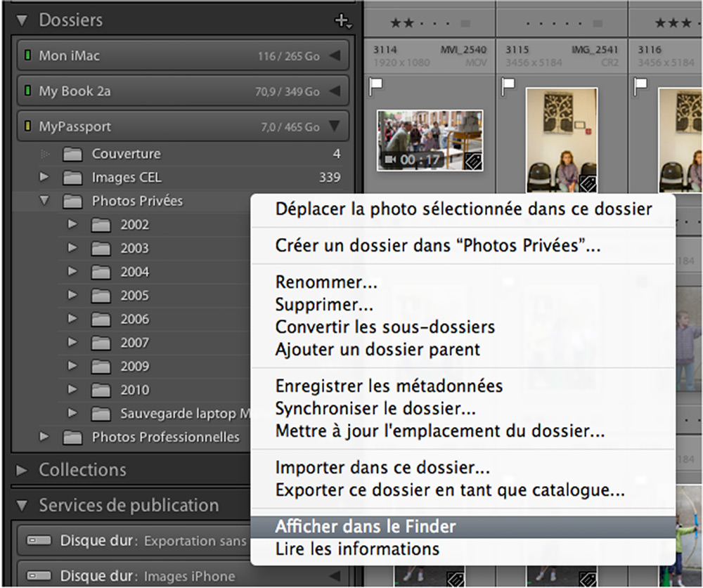Click the disk icon beside Disque dur Exportation
Viewport: 703px width, 588px height.
39,540
